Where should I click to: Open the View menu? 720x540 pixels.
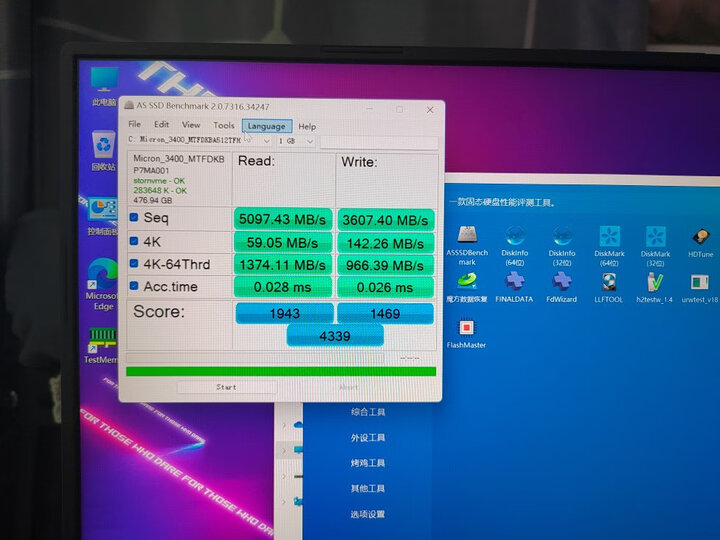(191, 125)
